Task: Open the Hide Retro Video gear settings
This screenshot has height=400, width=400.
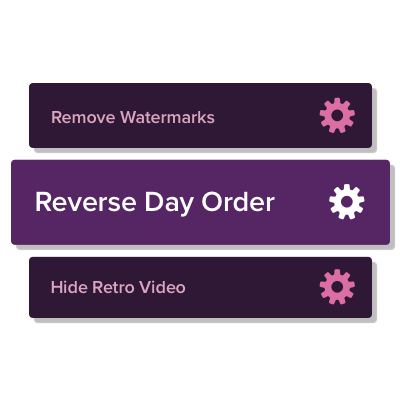Action: 337,287
